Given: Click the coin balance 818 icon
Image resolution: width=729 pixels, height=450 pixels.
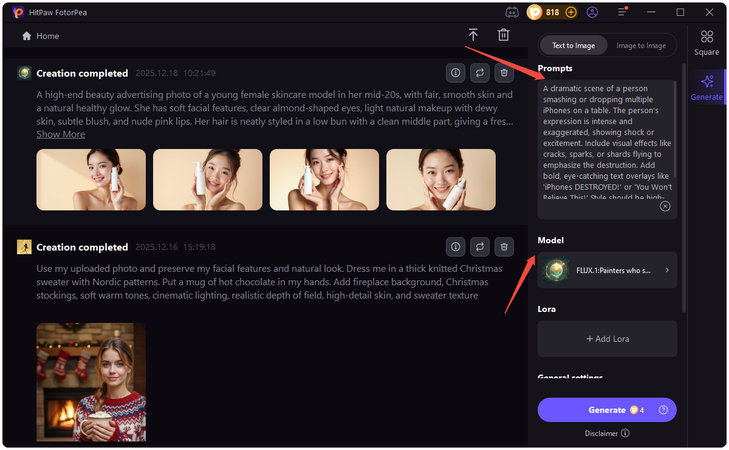Looking at the screenshot, I should tap(535, 13).
